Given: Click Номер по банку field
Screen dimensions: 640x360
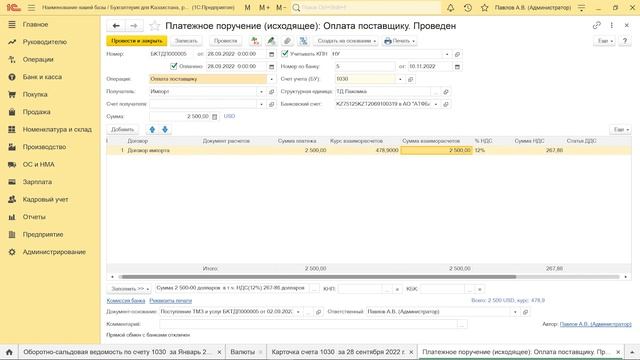Looking at the screenshot, I should (365, 67).
